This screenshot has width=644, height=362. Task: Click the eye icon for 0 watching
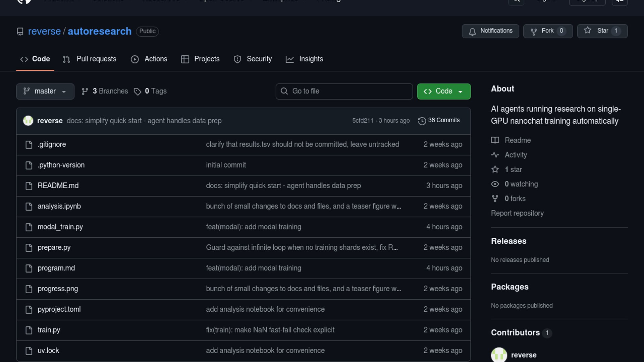495,184
